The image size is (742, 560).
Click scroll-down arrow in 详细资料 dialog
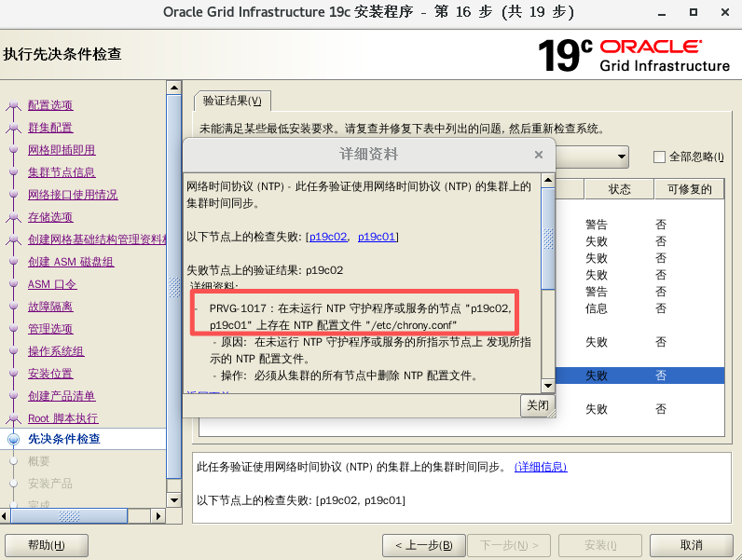coord(548,386)
